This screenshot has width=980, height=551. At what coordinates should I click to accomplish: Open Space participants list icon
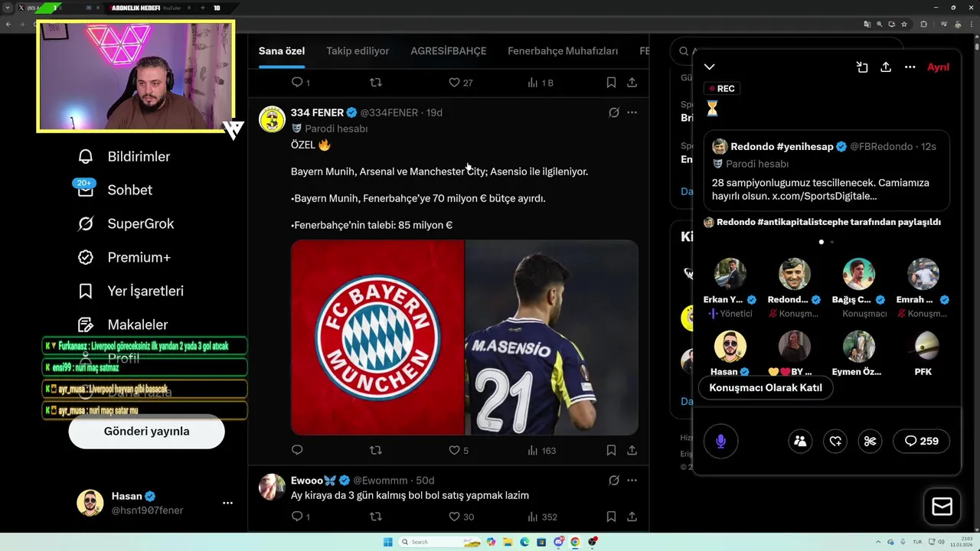point(800,441)
